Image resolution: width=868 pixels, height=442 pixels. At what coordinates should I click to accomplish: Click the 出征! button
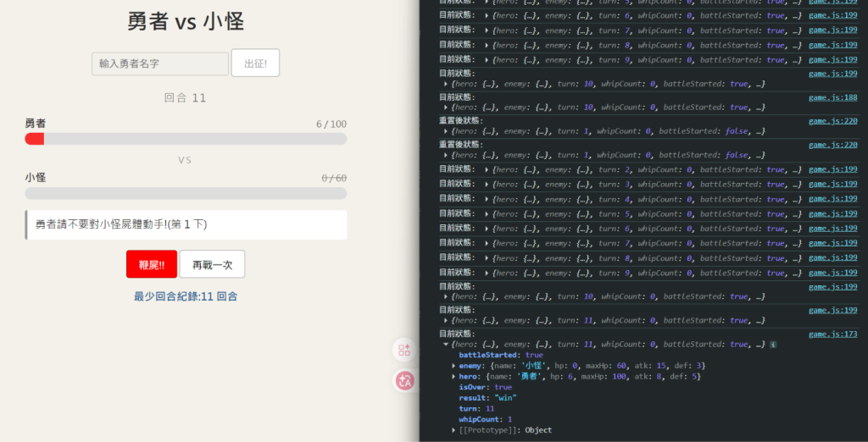[x=255, y=63]
